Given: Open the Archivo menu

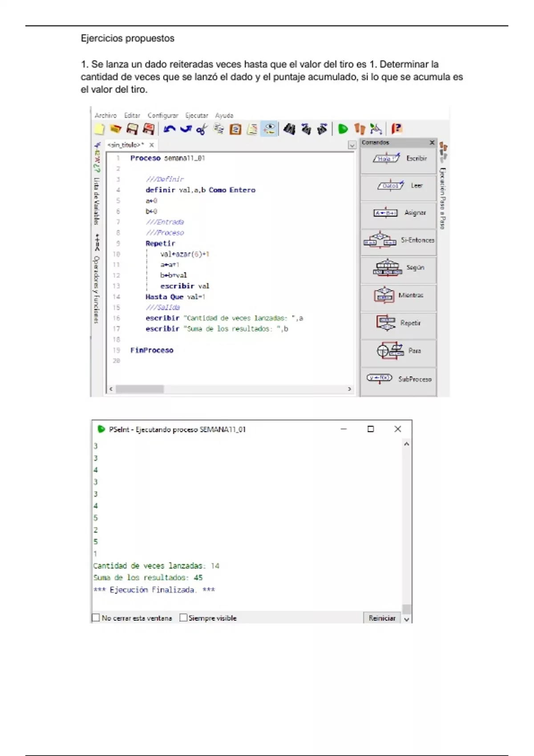Looking at the screenshot, I should (105, 116).
